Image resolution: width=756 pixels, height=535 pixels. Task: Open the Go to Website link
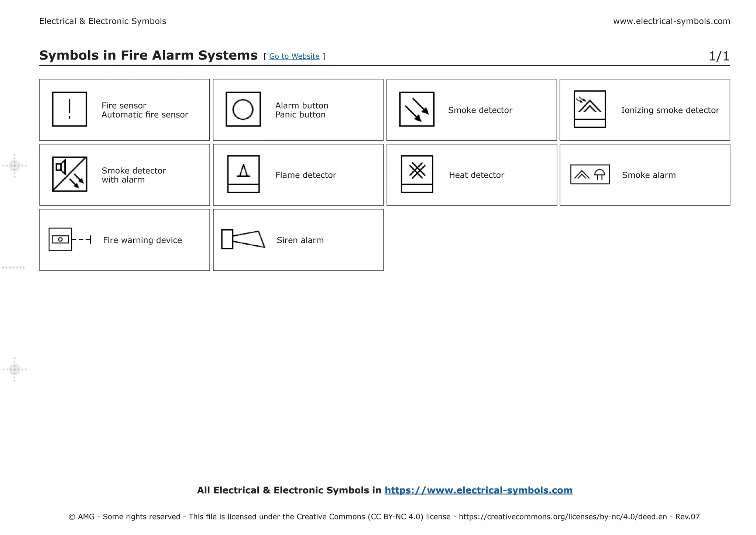294,56
